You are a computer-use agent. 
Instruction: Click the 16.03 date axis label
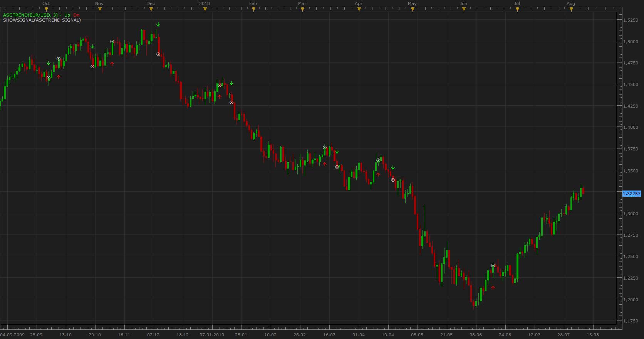click(x=329, y=335)
